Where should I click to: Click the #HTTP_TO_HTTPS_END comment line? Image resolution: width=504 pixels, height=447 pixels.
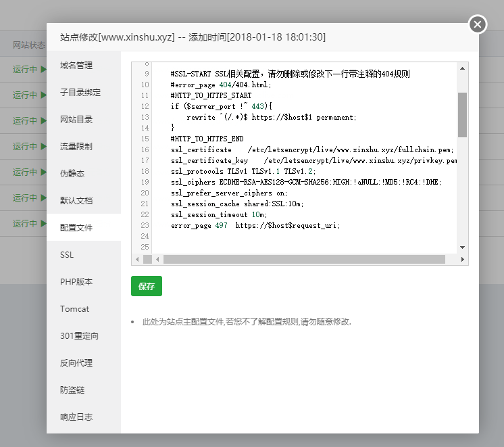tap(207, 139)
